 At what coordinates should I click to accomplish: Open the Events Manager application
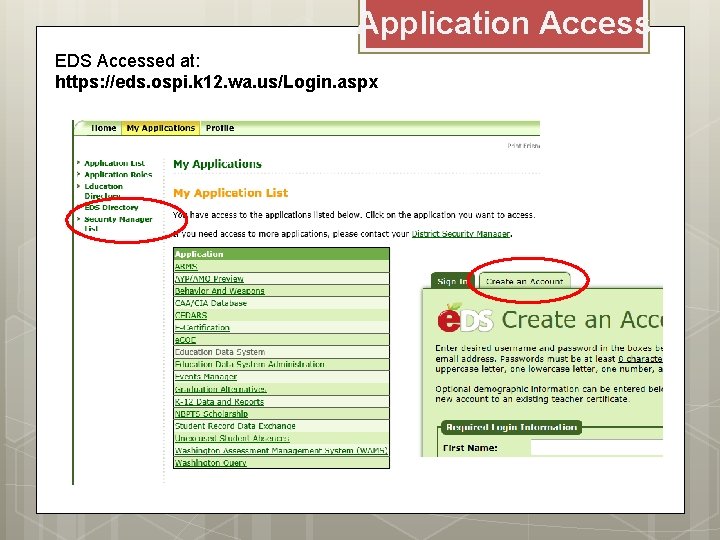tap(206, 377)
